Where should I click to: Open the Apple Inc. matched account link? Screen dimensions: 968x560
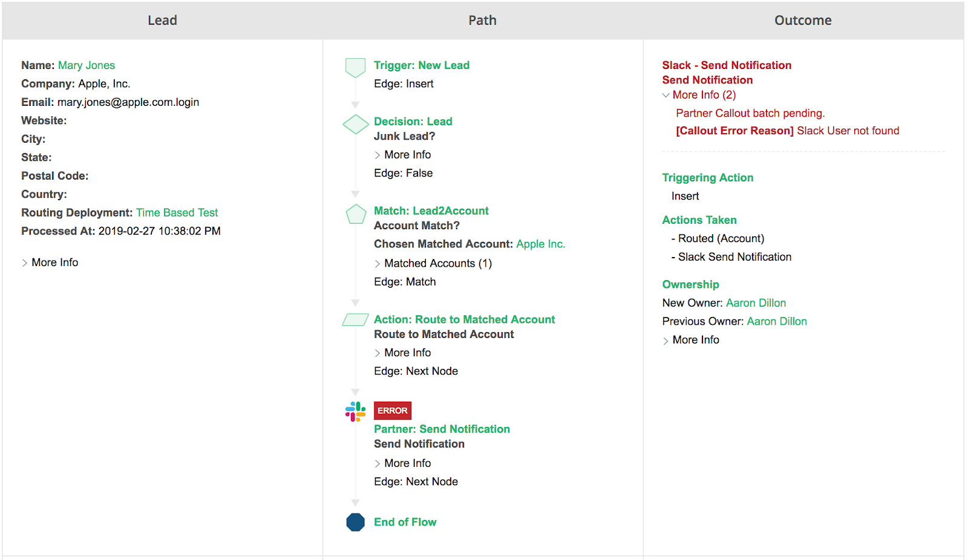540,244
